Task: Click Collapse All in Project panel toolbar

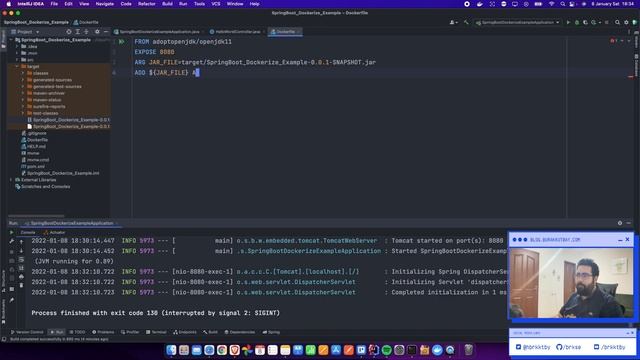Action: [x=86, y=31]
